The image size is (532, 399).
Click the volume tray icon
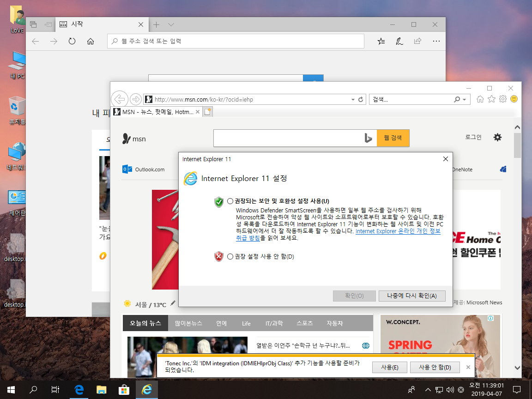(450, 390)
